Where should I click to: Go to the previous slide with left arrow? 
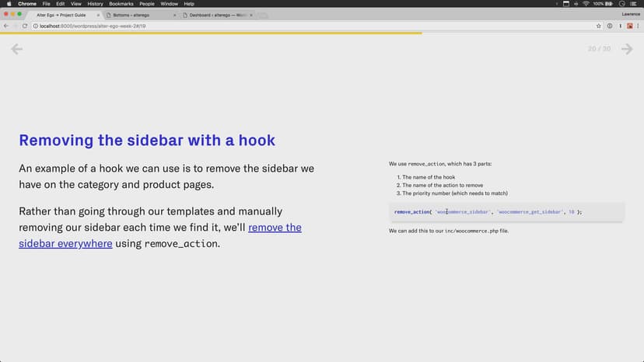(16, 49)
